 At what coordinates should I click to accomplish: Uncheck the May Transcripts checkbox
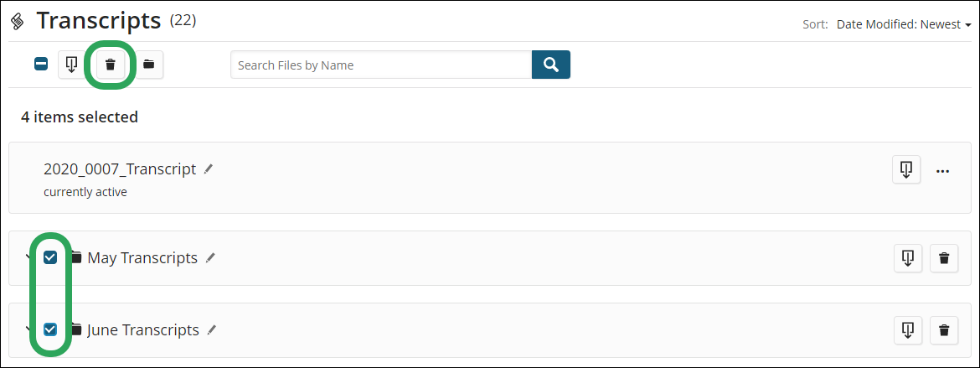coord(50,257)
